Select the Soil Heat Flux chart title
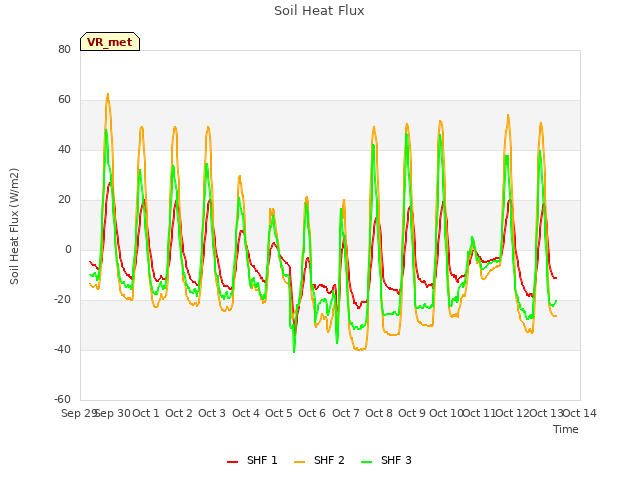Image resolution: width=640 pixels, height=480 pixels. 319,11
